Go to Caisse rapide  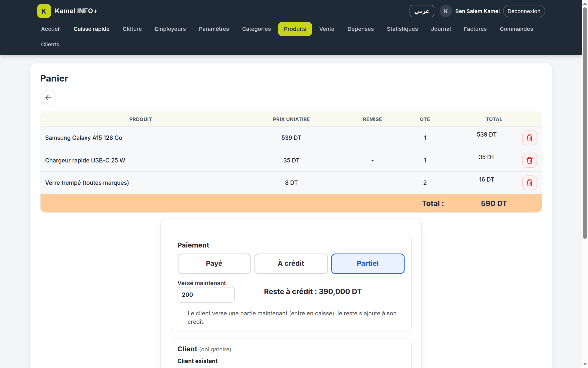pyautogui.click(x=91, y=29)
